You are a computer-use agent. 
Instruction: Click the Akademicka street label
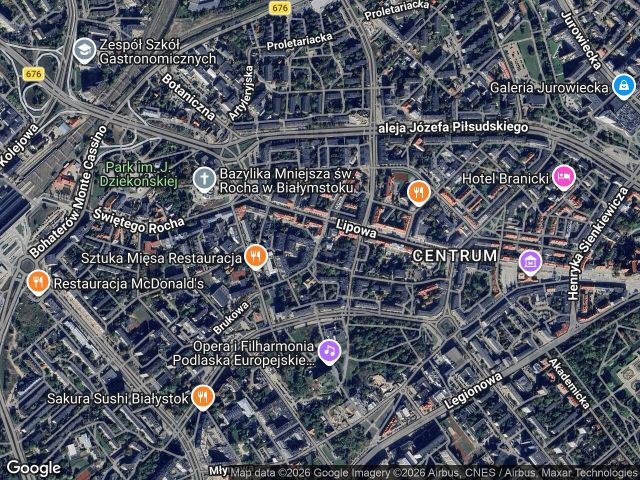pos(569,384)
